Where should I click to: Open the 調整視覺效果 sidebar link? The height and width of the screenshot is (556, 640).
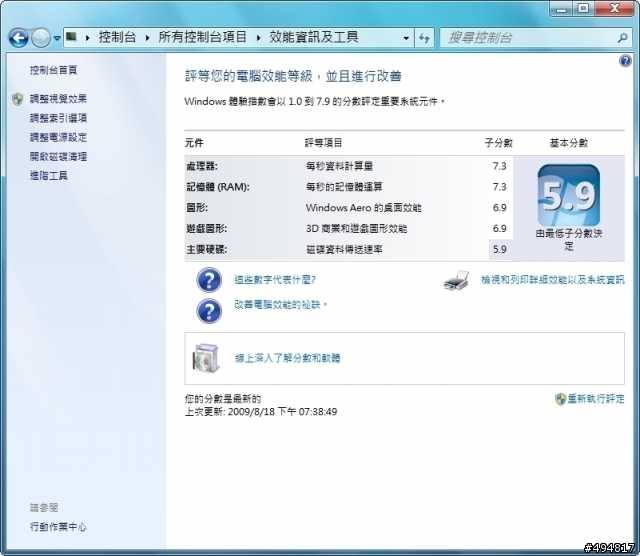point(58,99)
